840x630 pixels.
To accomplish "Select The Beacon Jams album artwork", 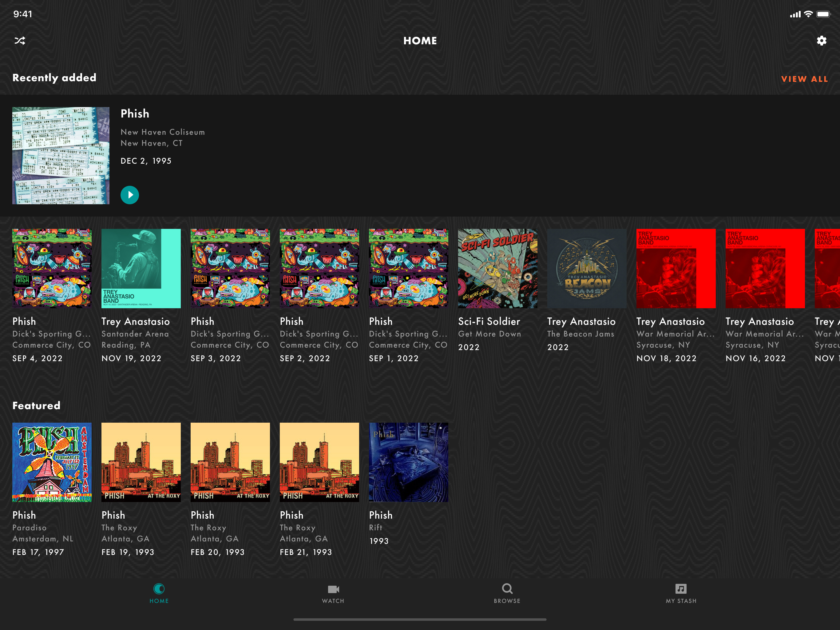I will 587,268.
